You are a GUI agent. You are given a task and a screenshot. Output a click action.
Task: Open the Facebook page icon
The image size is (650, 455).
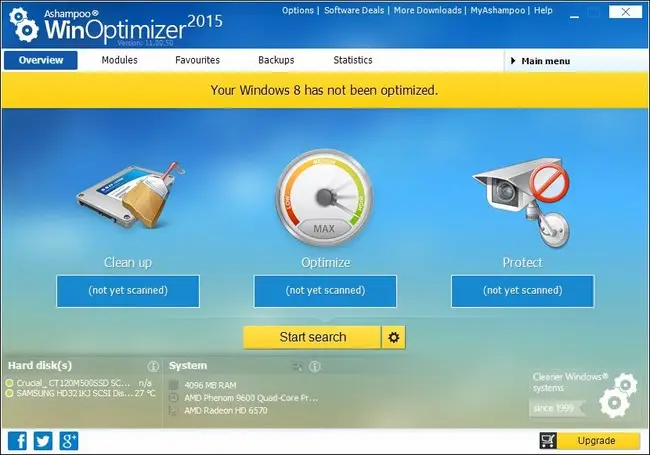tap(18, 440)
